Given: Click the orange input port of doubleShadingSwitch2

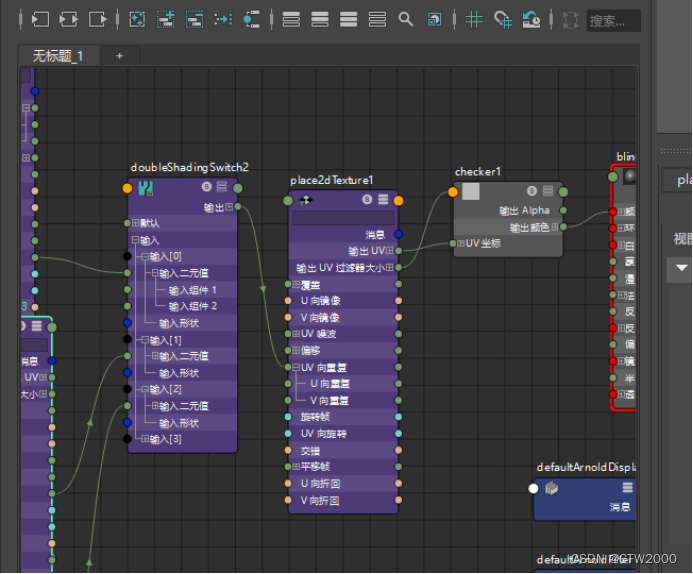Looking at the screenshot, I should click(127, 188).
